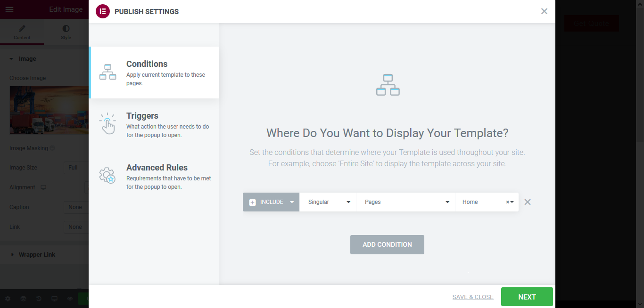The width and height of the screenshot is (644, 308).
Task: Click the plus icon beside INCLUDE
Action: [x=252, y=203]
